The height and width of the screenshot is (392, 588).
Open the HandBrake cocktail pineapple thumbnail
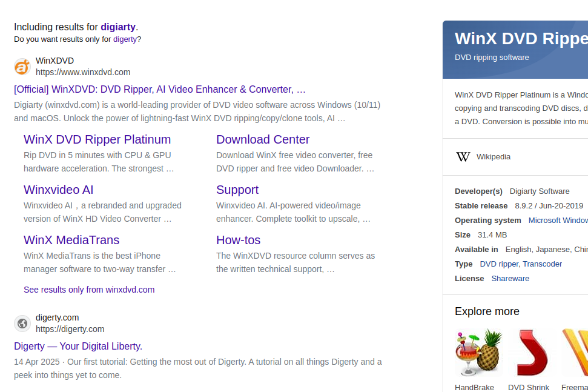(x=479, y=352)
